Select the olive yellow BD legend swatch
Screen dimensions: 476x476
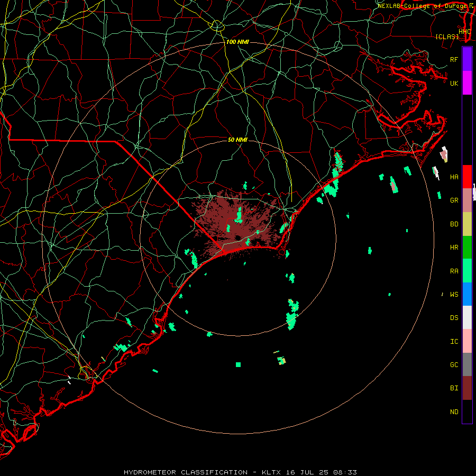point(467,224)
